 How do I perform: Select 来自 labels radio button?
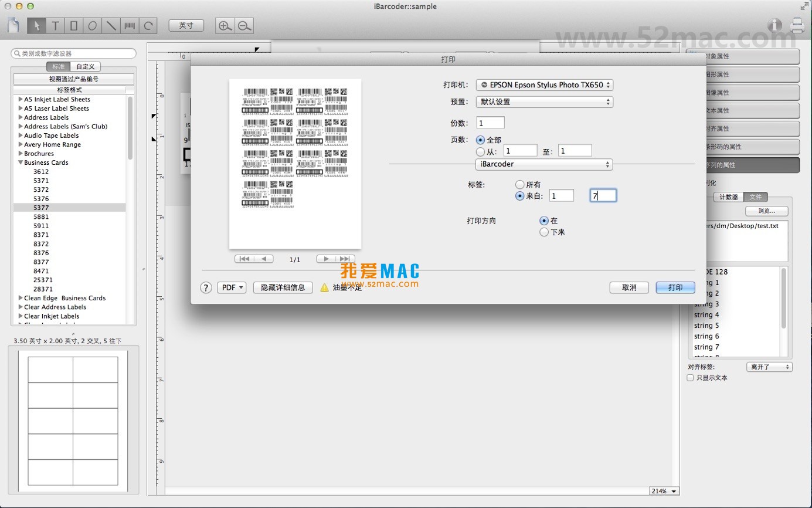point(519,196)
